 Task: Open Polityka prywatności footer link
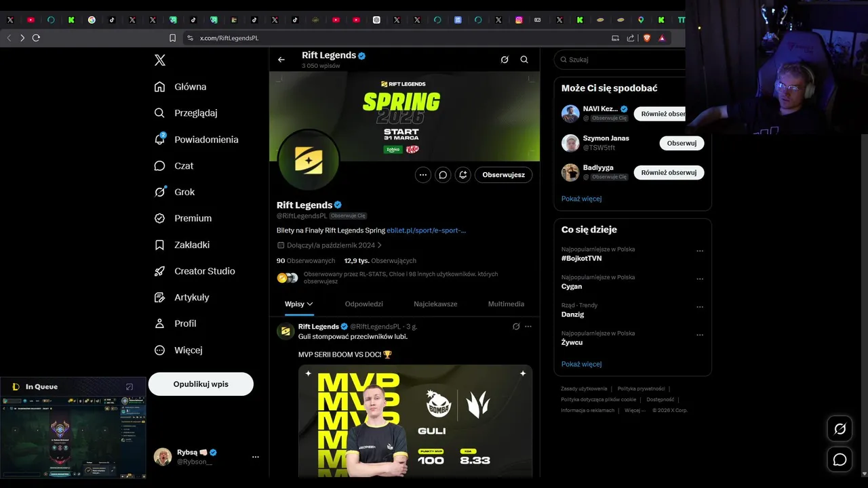(641, 389)
